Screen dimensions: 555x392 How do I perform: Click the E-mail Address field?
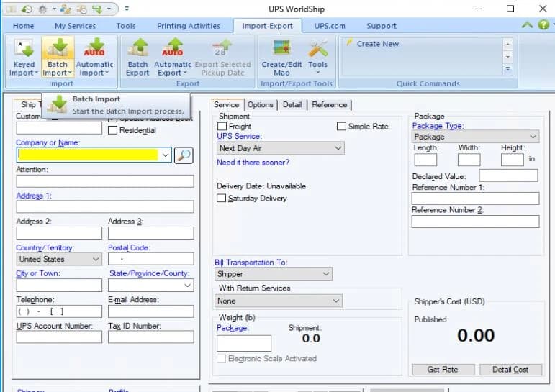[150, 311]
